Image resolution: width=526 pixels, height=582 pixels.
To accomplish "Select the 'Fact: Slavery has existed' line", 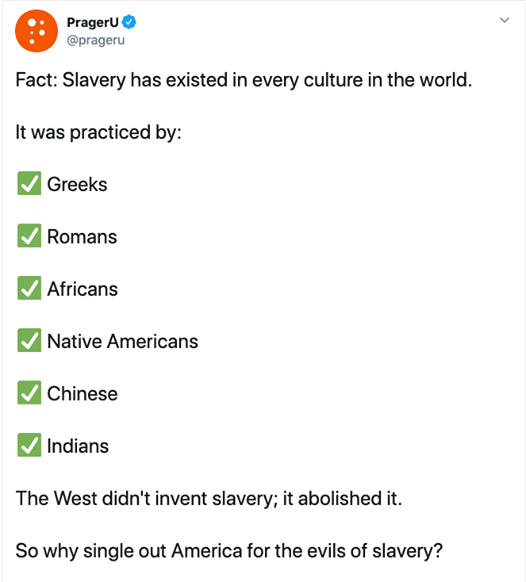I will point(244,80).
